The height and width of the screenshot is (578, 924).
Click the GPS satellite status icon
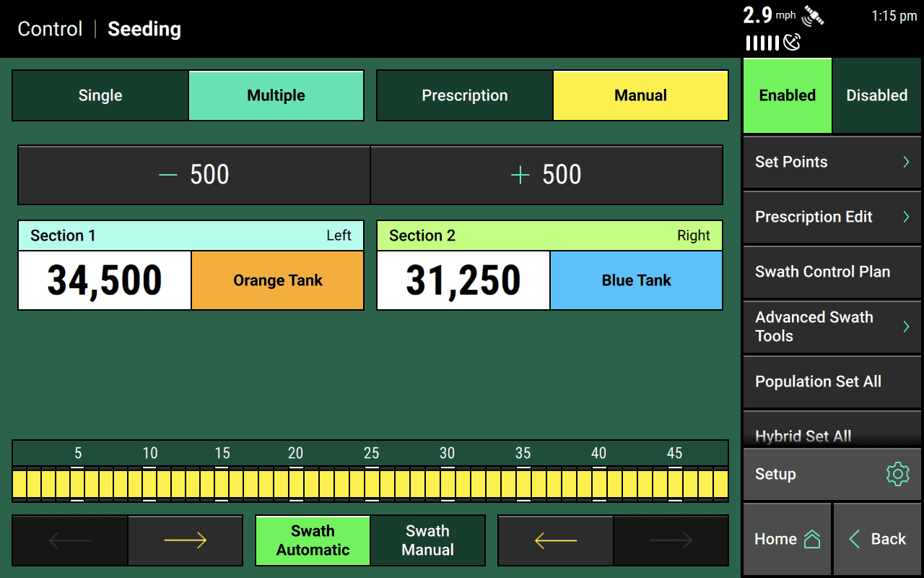click(813, 16)
